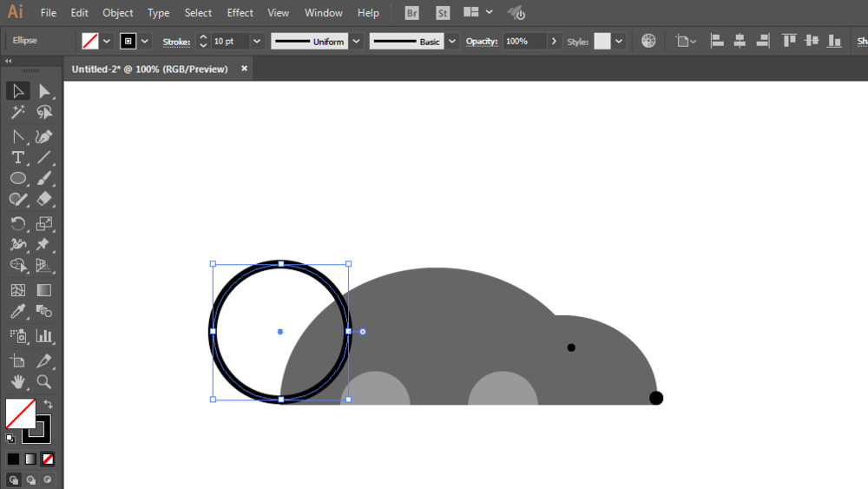Pick the Ellipse tool in toolbar
The width and height of the screenshot is (868, 489).
click(x=17, y=178)
